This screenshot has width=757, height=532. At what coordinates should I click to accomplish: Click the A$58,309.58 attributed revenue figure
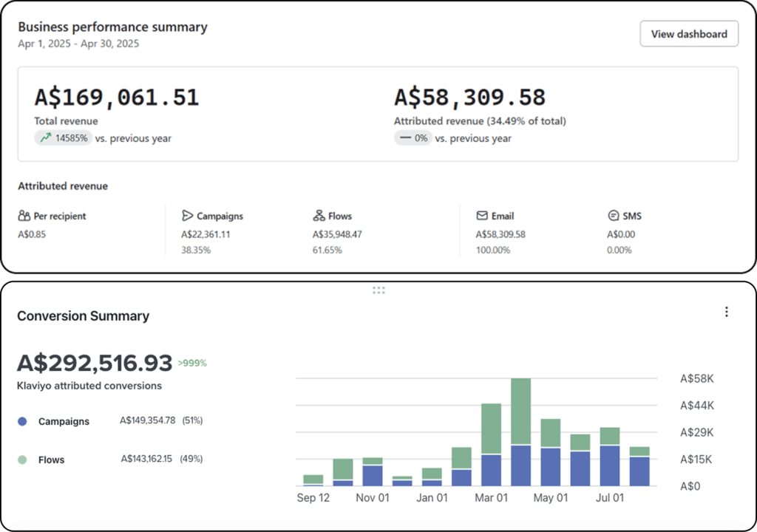pyautogui.click(x=469, y=98)
